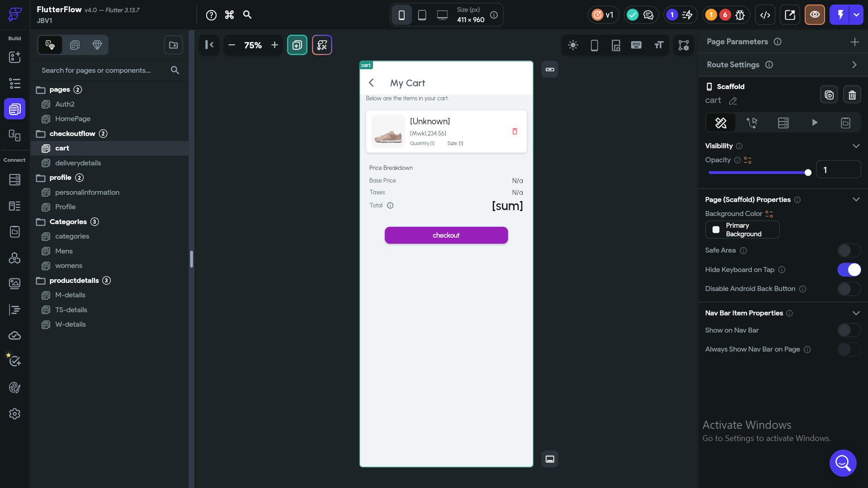The width and height of the screenshot is (868, 488).
Task: Collapse the Visibility section
Action: pyautogui.click(x=856, y=146)
